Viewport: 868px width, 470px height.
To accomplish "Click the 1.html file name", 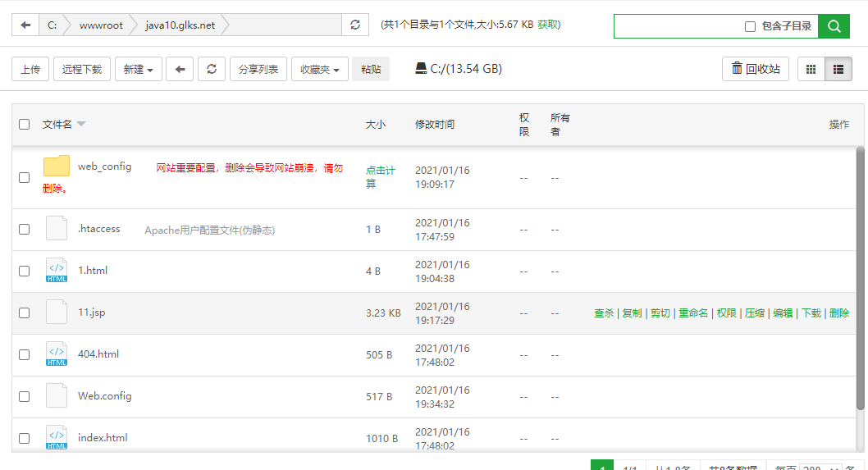I will click(x=93, y=270).
